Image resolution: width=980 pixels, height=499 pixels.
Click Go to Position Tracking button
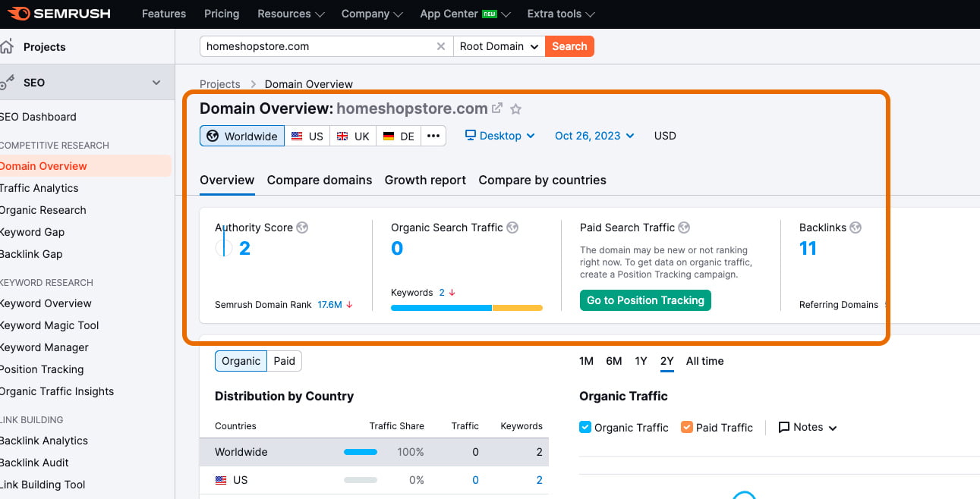click(645, 300)
